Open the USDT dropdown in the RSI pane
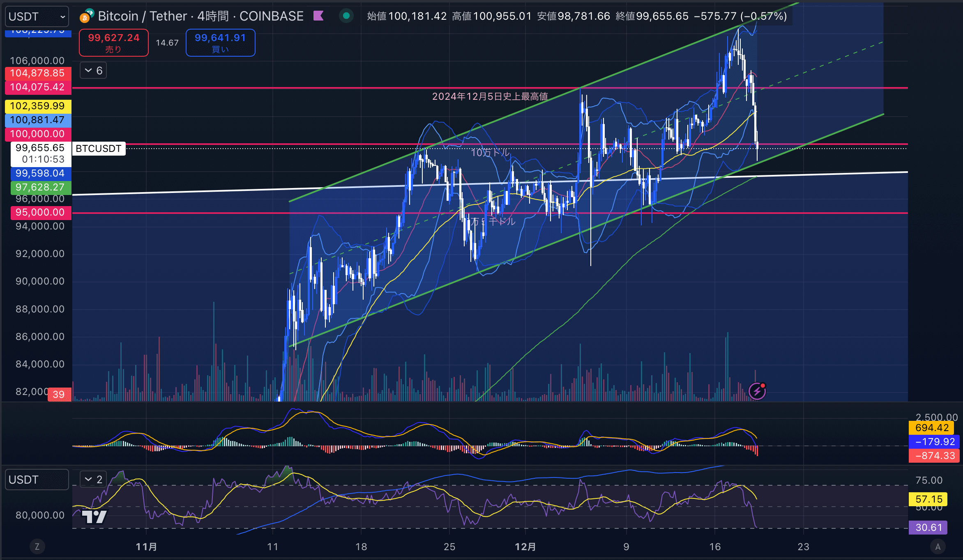The height and width of the screenshot is (560, 963). (37, 480)
